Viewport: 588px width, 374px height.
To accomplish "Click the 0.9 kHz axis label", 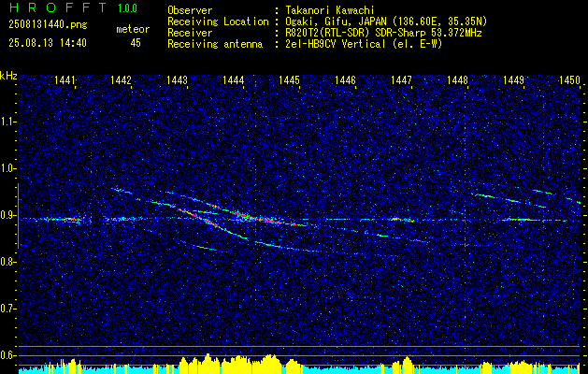I will click(7, 215).
